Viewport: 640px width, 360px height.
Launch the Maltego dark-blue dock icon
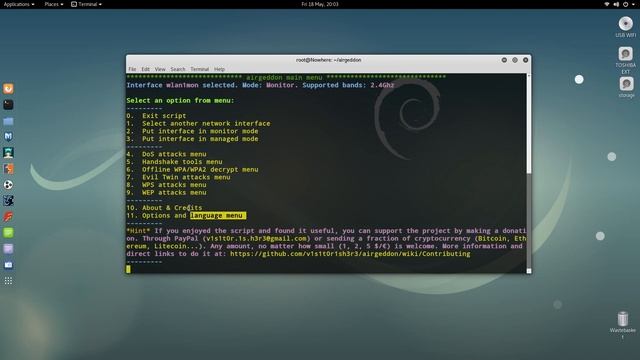click(8, 200)
